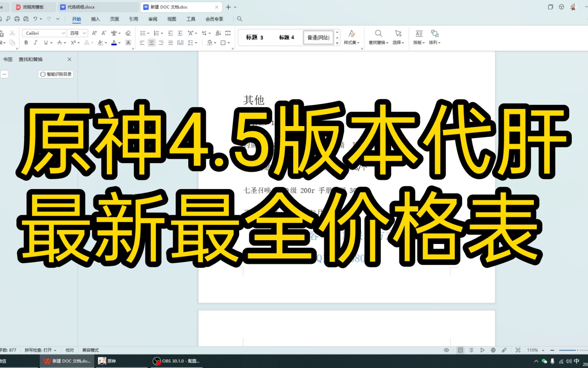Switch to page layout view in status bar
The width and height of the screenshot is (588, 368).
(460, 350)
